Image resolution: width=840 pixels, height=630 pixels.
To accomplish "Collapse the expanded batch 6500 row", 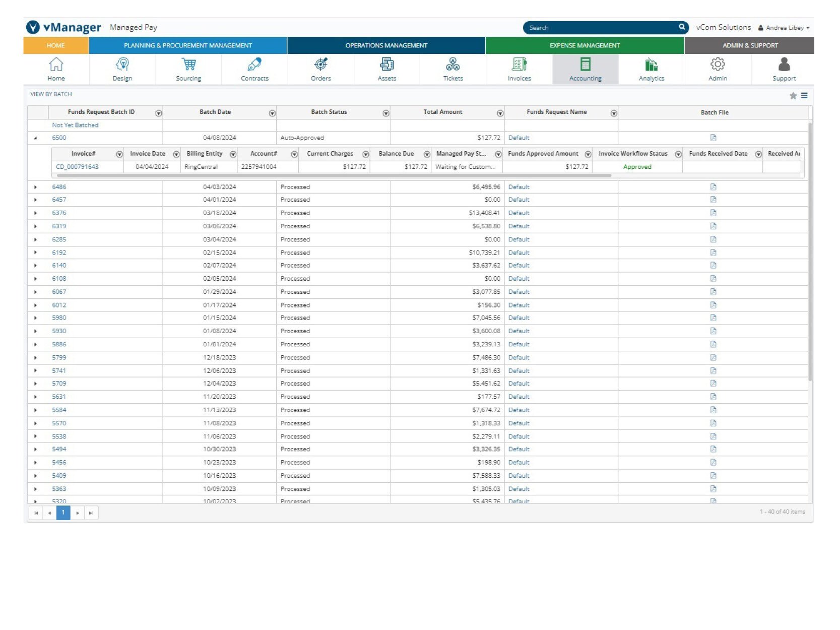I will (36, 137).
